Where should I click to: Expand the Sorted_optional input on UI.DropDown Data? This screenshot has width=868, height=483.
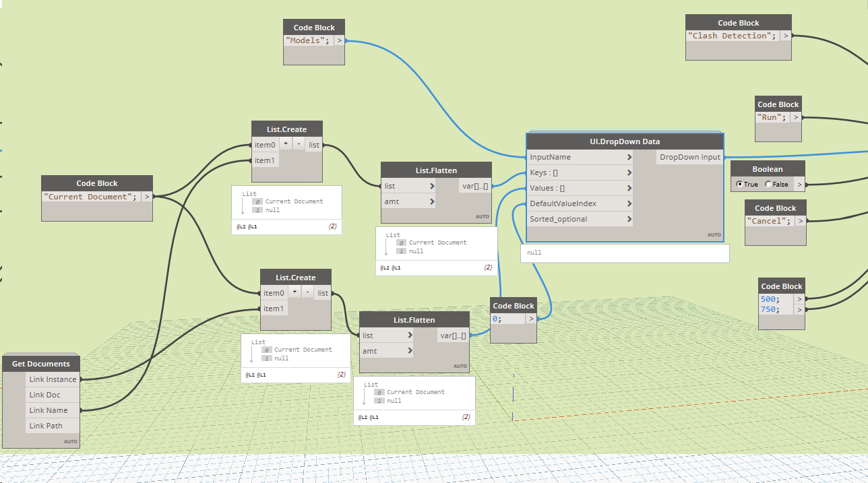pyautogui.click(x=628, y=218)
